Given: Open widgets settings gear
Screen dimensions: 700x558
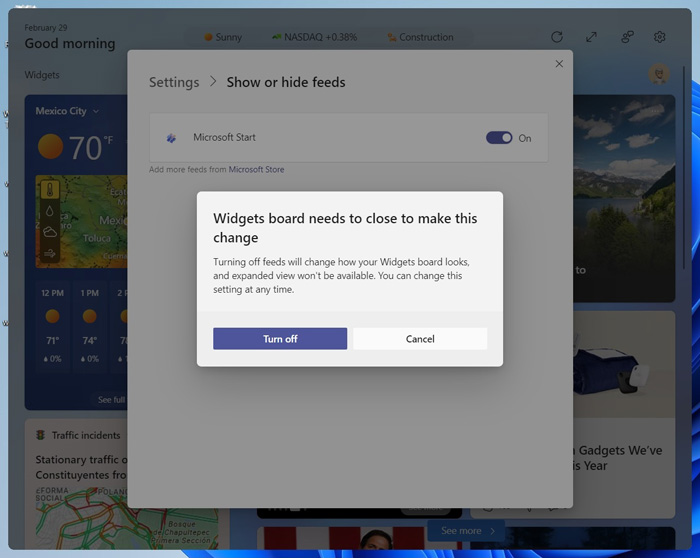Looking at the screenshot, I should (660, 37).
